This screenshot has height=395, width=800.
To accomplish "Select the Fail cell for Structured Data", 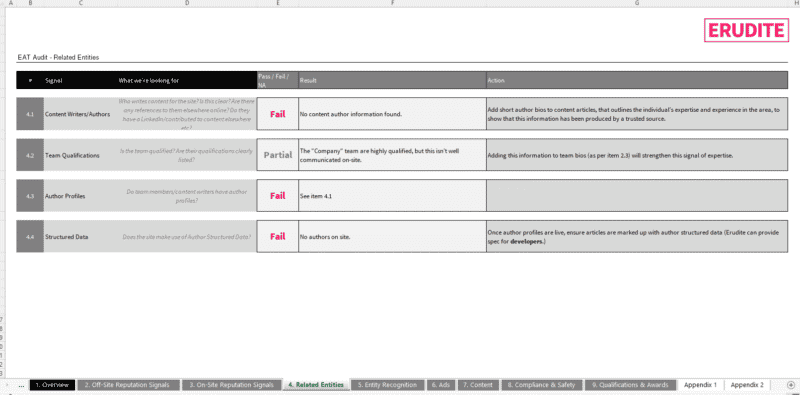I will click(278, 236).
